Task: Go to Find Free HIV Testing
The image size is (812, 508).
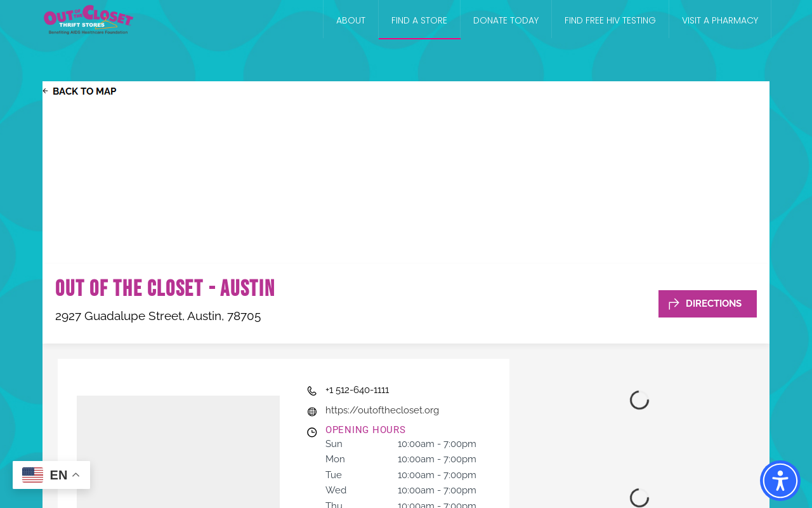Action: click(610, 20)
